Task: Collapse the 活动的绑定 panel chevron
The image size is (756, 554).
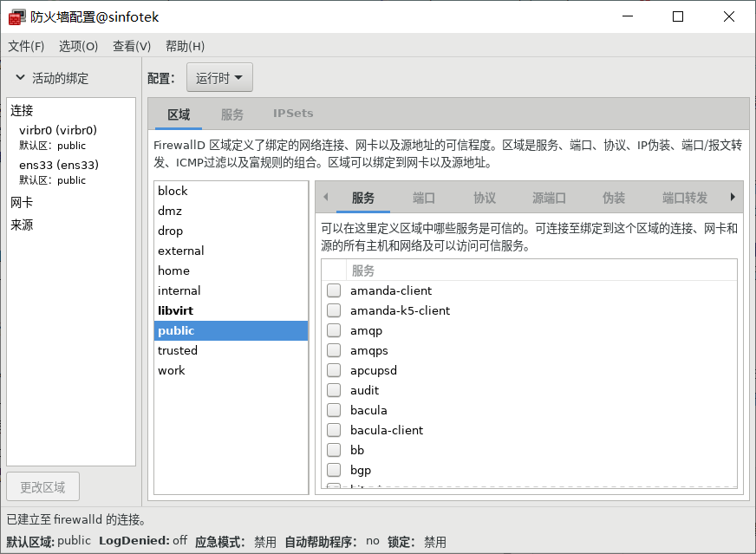Action: pos(20,78)
